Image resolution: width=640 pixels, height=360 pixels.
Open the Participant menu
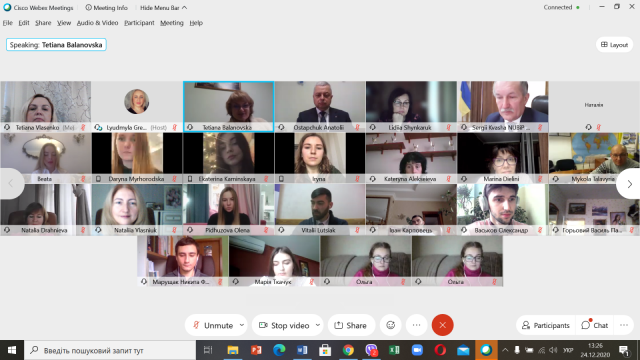click(139, 23)
